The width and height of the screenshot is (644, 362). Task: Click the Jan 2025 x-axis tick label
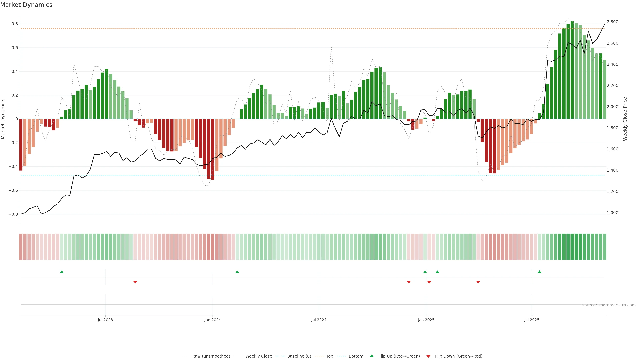[x=426, y=320]
